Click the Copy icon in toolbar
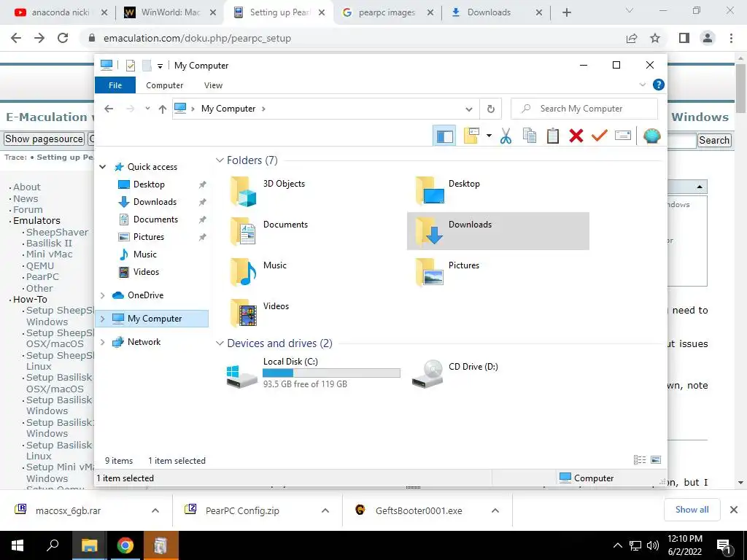 (530, 136)
